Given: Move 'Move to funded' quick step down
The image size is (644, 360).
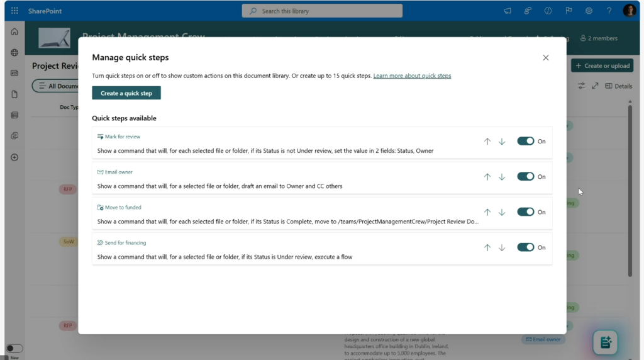Looking at the screenshot, I should click(502, 212).
